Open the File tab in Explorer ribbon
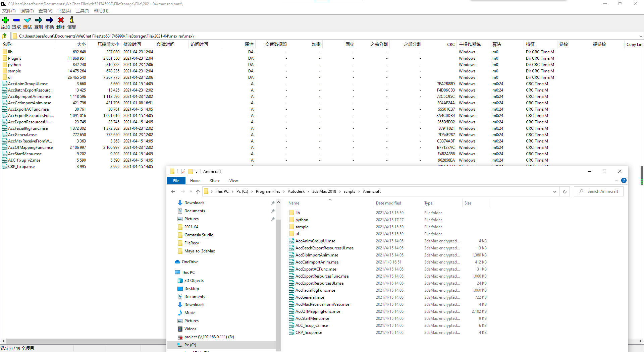The image size is (644, 352). tap(176, 181)
